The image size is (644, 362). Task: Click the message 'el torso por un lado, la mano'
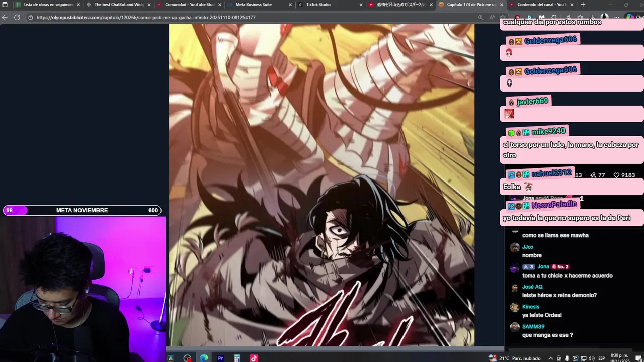click(x=571, y=150)
